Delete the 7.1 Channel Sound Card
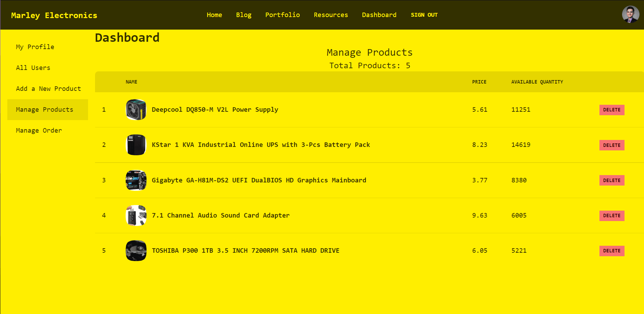Screen dimensions: 644x314 (612, 216)
